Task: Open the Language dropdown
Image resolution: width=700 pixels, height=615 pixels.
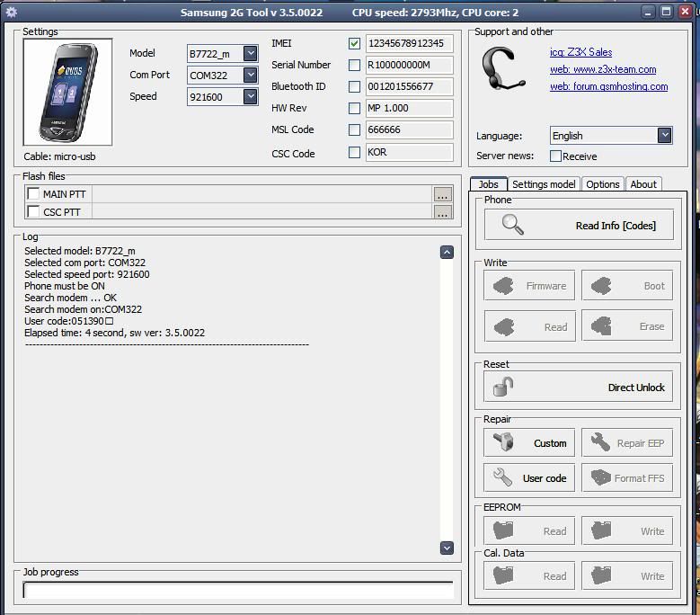Action: click(664, 136)
